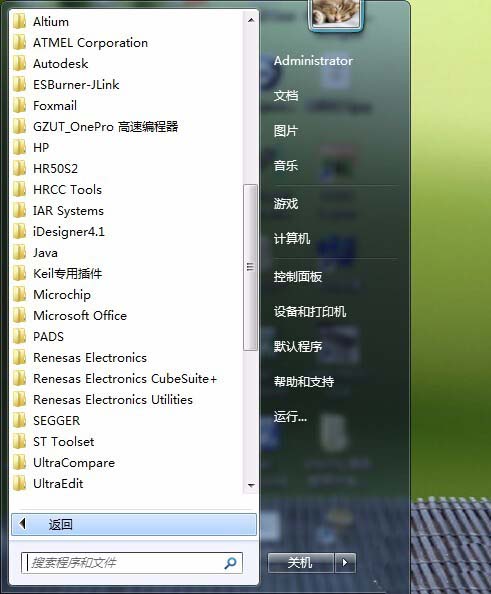Open 计算机 from the right pane
The width and height of the screenshot is (491, 594).
click(x=292, y=239)
